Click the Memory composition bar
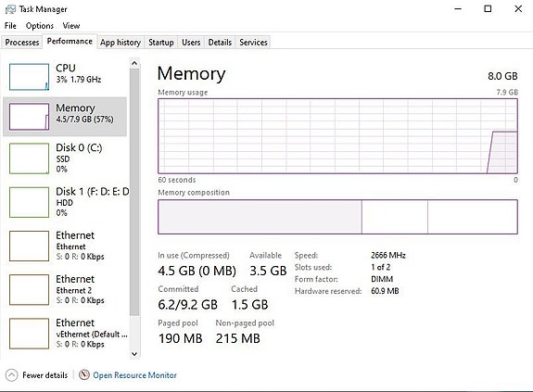This screenshot has height=392, width=533. coord(337,217)
